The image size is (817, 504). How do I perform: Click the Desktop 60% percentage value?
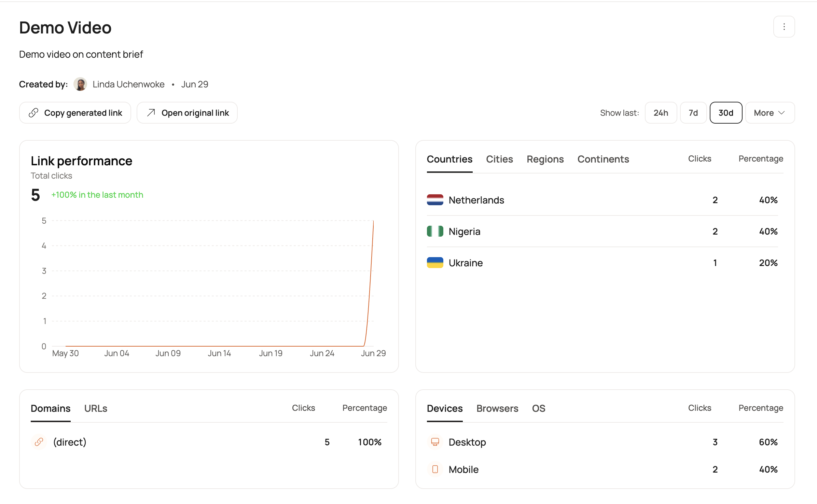[768, 442]
